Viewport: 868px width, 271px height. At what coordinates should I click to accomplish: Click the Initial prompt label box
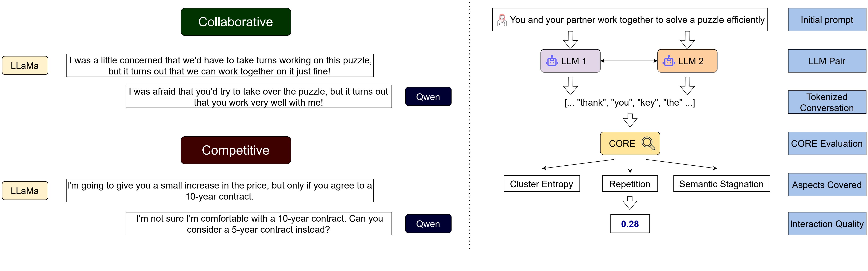click(827, 20)
